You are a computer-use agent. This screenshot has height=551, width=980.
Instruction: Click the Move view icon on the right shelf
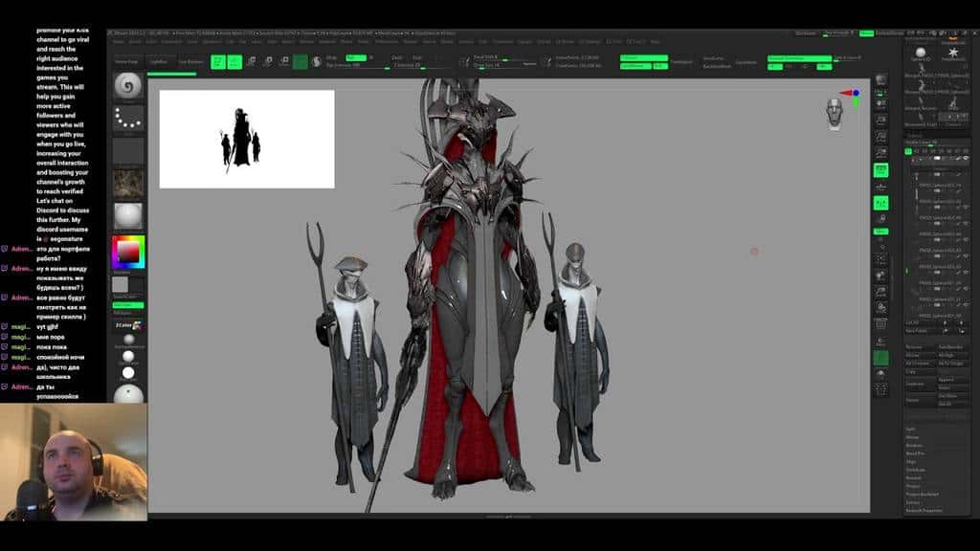tap(880, 275)
